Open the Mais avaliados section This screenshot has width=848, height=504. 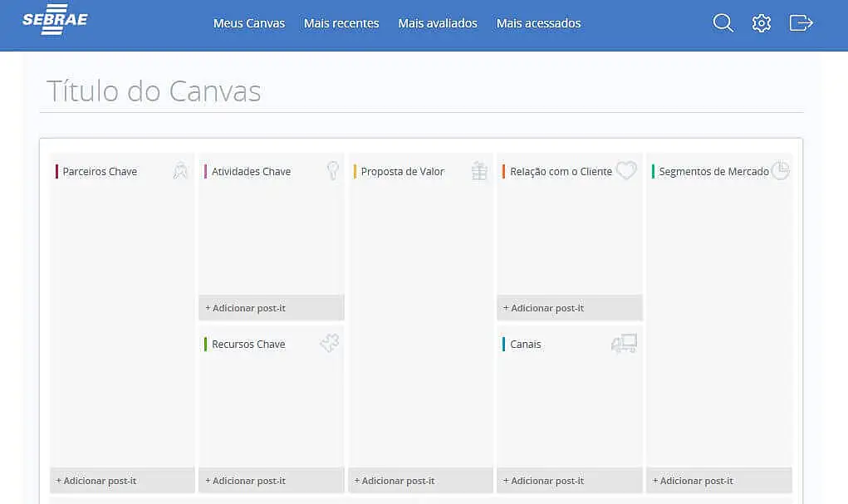pos(438,23)
